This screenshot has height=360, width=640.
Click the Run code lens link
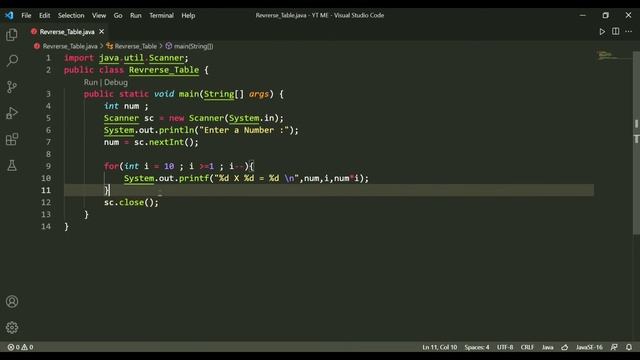coord(91,82)
